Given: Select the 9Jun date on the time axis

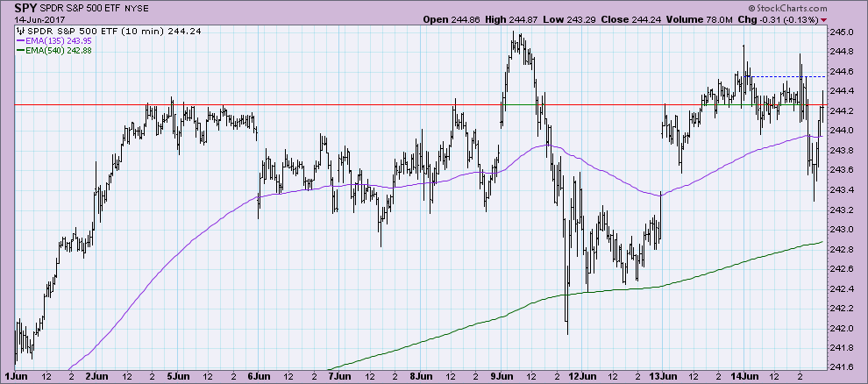Looking at the screenshot, I should coord(502,376).
